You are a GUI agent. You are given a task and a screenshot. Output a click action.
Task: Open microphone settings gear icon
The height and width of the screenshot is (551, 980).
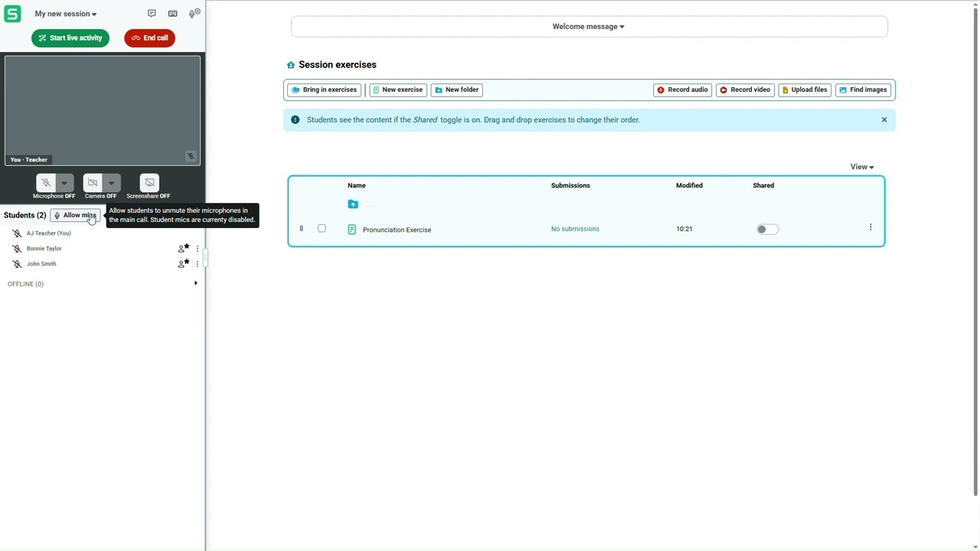point(194,13)
